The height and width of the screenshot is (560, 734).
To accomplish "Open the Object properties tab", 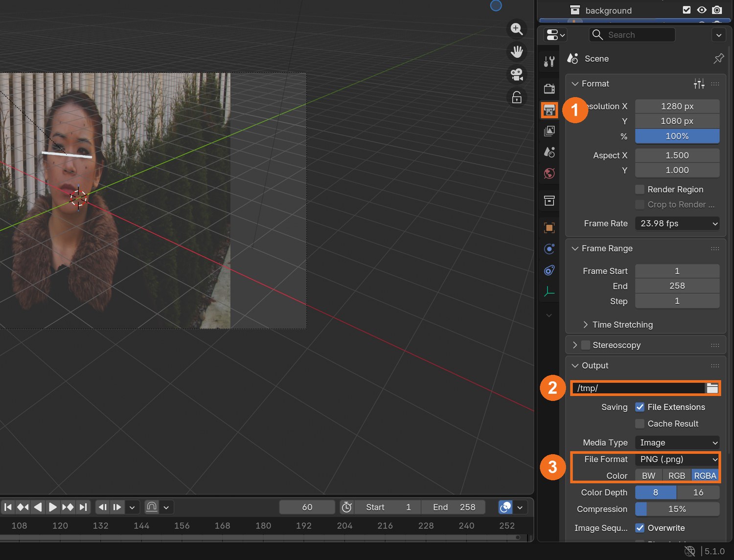I will pos(549,228).
